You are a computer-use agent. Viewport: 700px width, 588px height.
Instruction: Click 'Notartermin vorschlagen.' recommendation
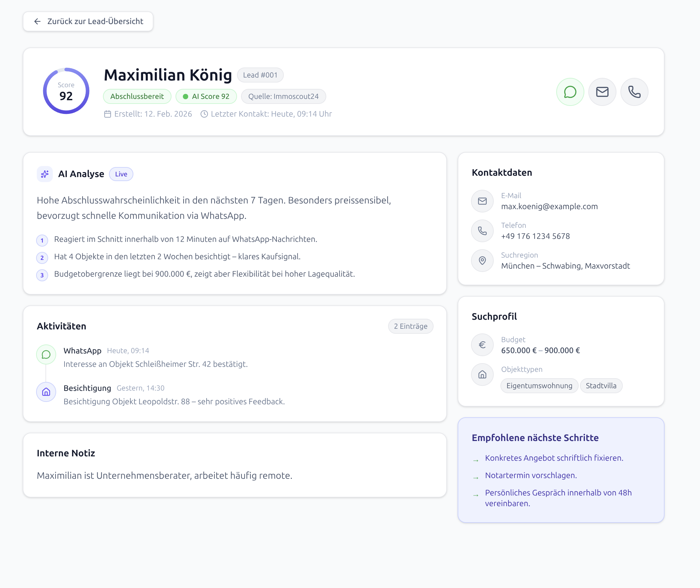(x=531, y=475)
